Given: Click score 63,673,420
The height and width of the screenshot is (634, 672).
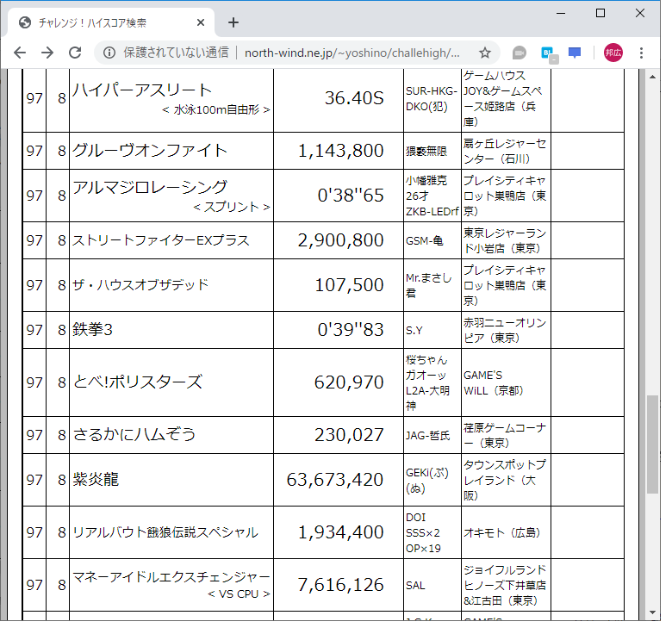Looking at the screenshot, I should pyautogui.click(x=335, y=480).
